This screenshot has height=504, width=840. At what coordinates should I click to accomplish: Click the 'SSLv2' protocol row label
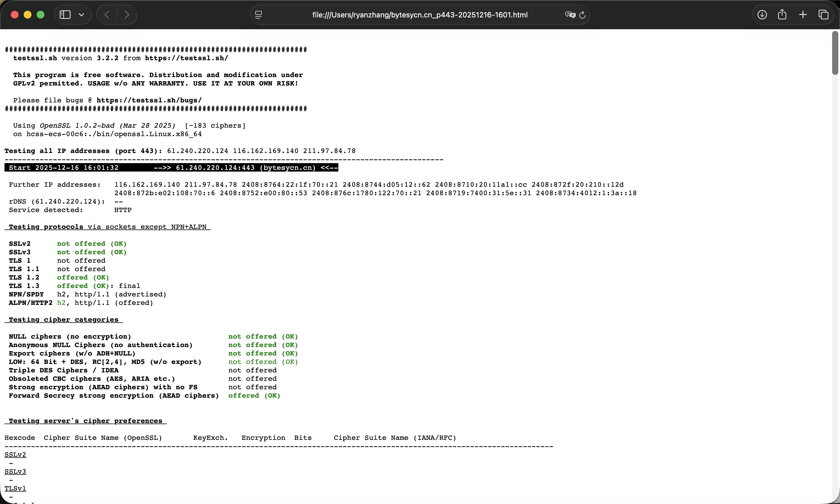tap(20, 244)
